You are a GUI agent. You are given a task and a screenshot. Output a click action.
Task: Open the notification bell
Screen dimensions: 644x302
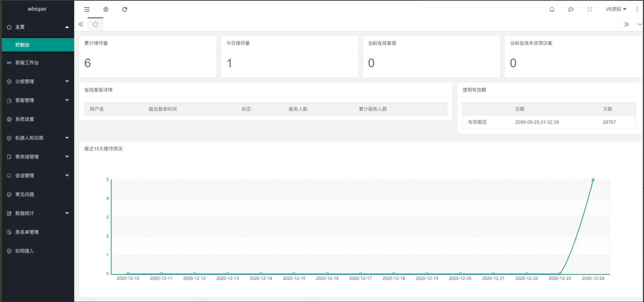[x=552, y=10]
